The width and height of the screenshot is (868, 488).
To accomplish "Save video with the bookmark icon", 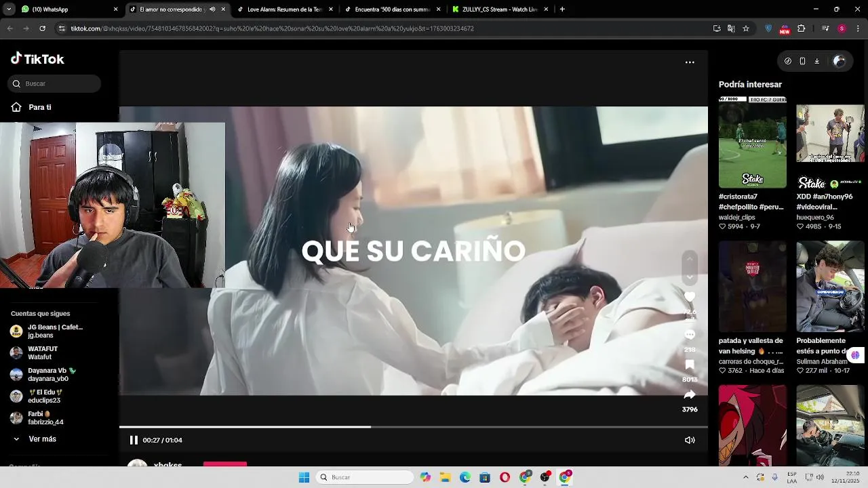I will 690,365.
